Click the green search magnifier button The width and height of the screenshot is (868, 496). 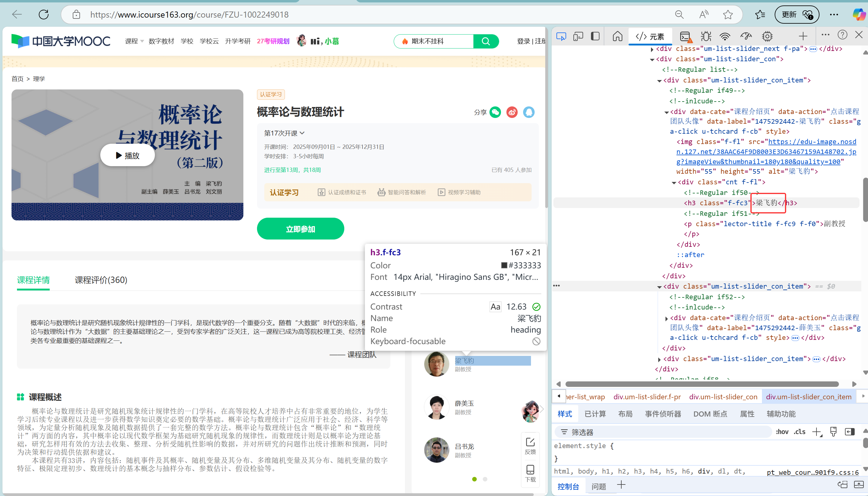[x=486, y=41]
